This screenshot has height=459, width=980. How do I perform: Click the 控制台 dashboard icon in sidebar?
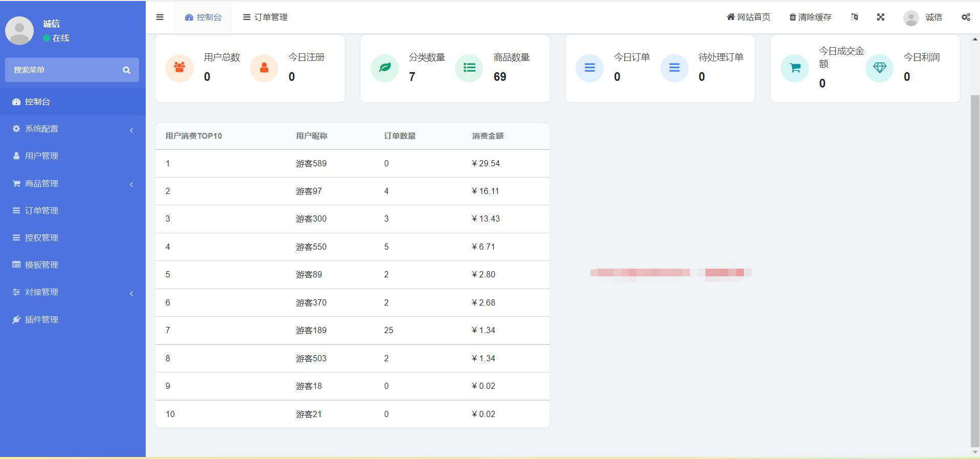(x=16, y=102)
